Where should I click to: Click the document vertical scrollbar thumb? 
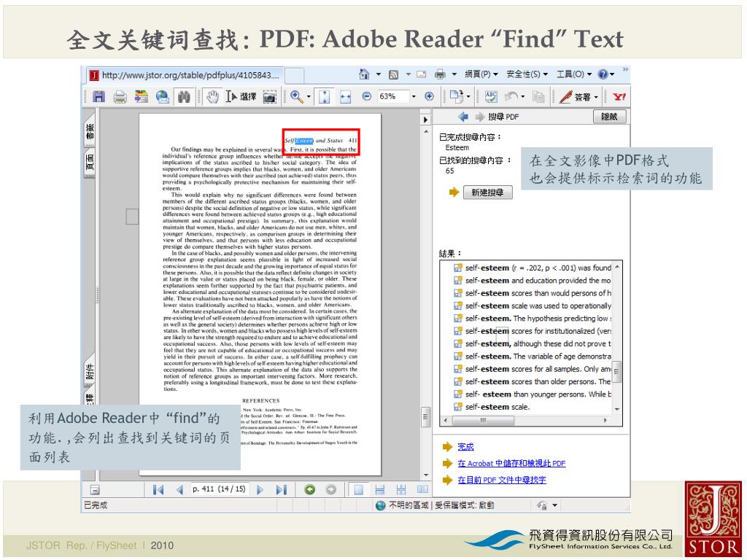[x=425, y=416]
